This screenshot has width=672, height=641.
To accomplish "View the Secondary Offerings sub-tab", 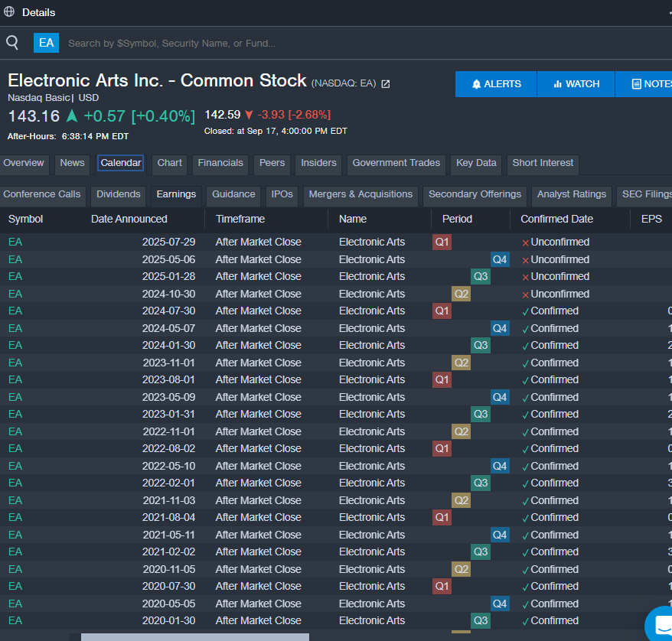I will pyautogui.click(x=475, y=194).
